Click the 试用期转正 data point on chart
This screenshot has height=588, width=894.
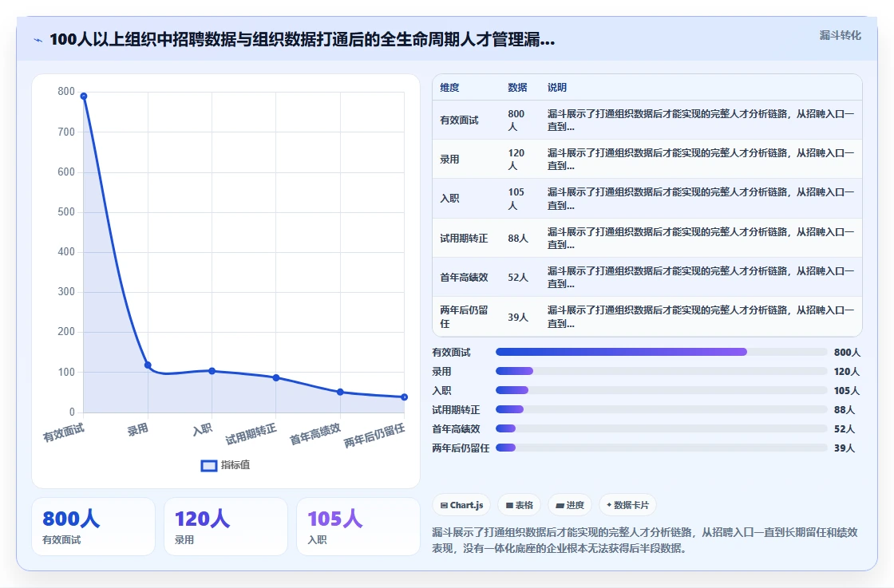point(276,377)
